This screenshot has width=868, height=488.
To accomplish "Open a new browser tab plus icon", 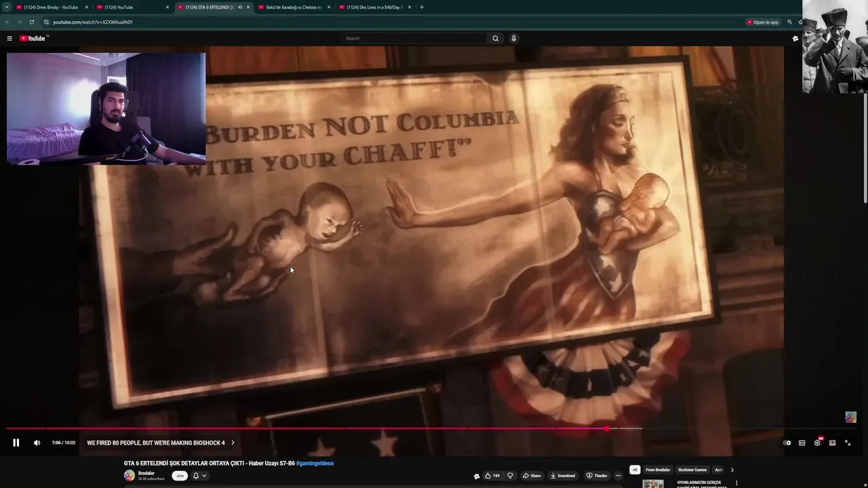I will tap(422, 7).
